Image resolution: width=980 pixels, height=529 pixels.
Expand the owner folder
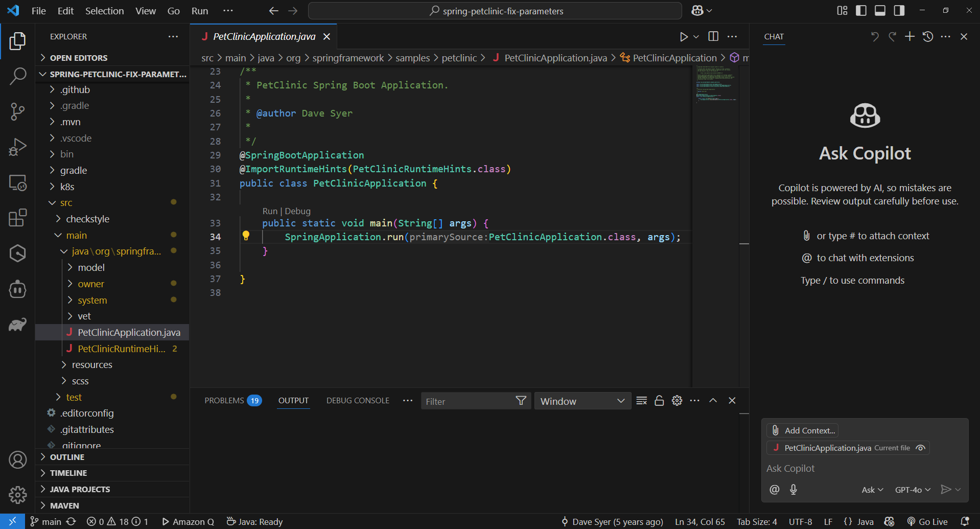91,284
